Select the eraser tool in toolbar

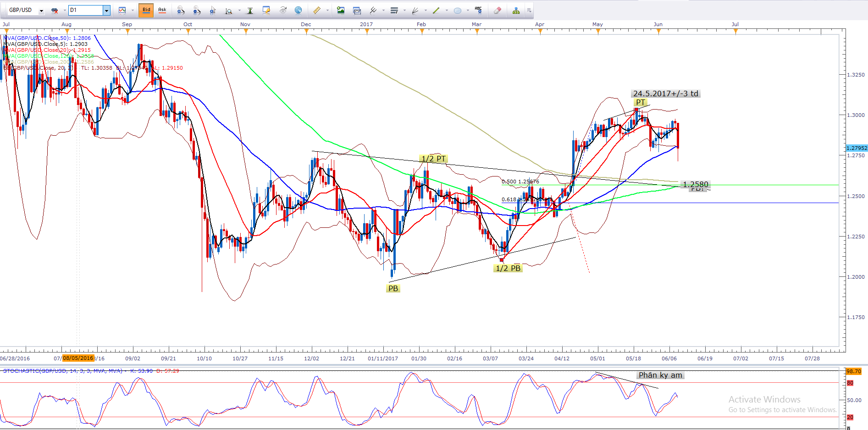(x=497, y=10)
